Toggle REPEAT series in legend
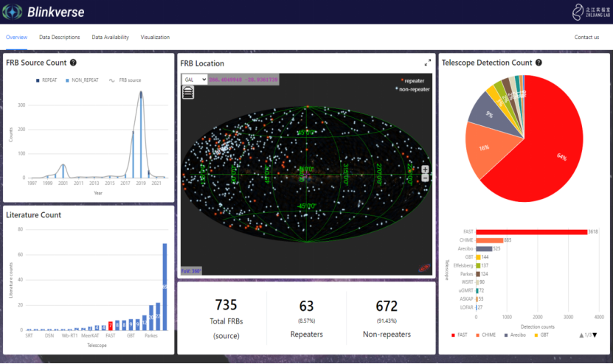This screenshot has width=613, height=364. [46, 80]
